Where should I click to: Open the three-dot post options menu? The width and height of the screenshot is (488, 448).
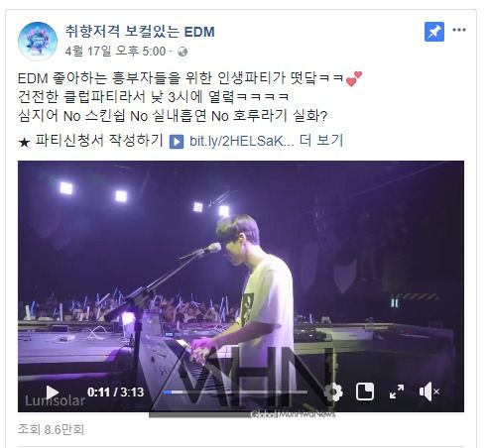459,30
